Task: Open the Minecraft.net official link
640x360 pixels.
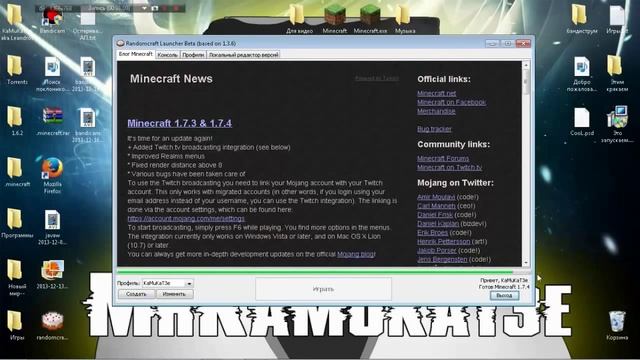Action: coord(436,93)
